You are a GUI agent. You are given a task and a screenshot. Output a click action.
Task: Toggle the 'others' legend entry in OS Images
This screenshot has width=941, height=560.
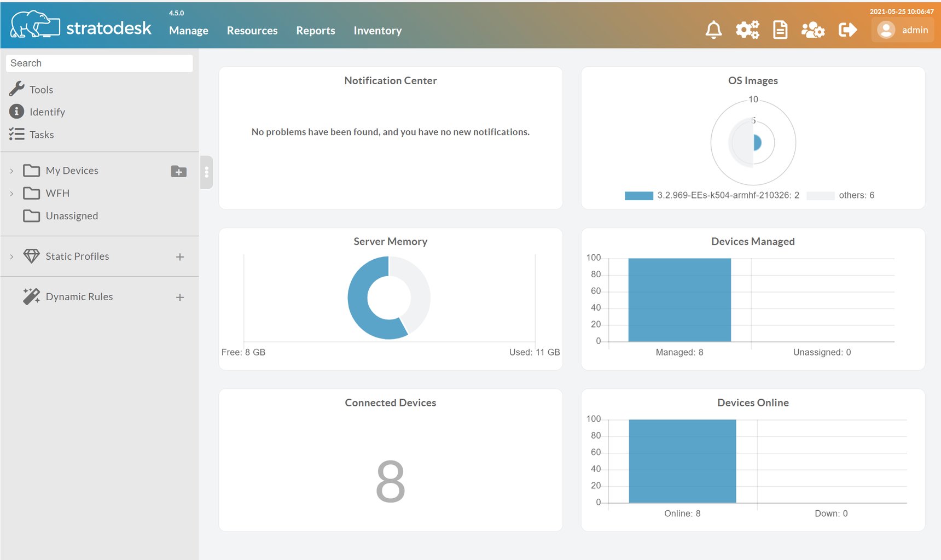pos(840,196)
